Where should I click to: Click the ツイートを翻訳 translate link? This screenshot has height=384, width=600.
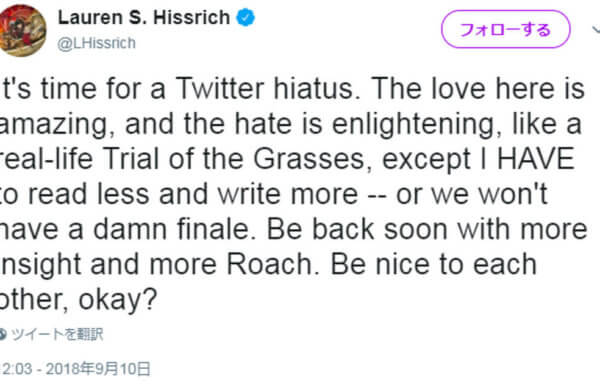point(57,334)
